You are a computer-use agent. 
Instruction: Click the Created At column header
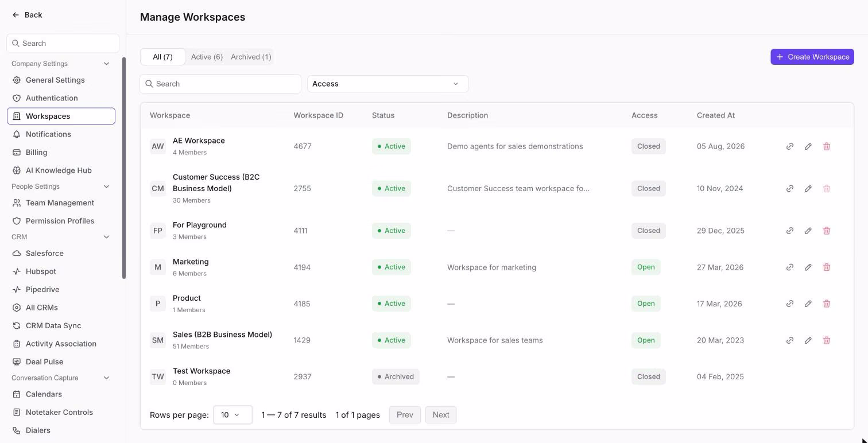click(x=716, y=115)
